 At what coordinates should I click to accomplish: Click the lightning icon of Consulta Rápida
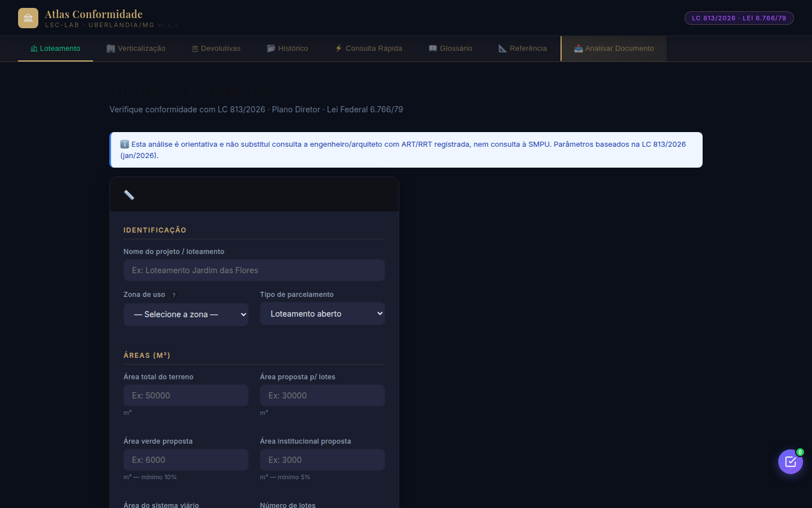tap(339, 49)
